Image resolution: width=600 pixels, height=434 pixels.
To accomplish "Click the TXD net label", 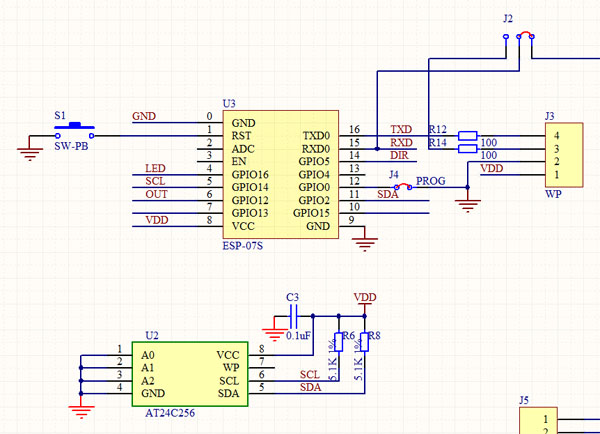I will point(401,129).
